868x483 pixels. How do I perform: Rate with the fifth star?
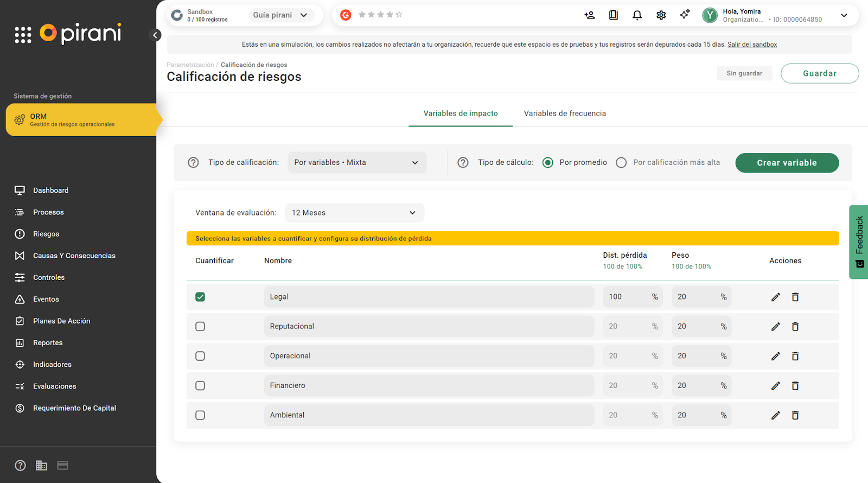(x=399, y=15)
